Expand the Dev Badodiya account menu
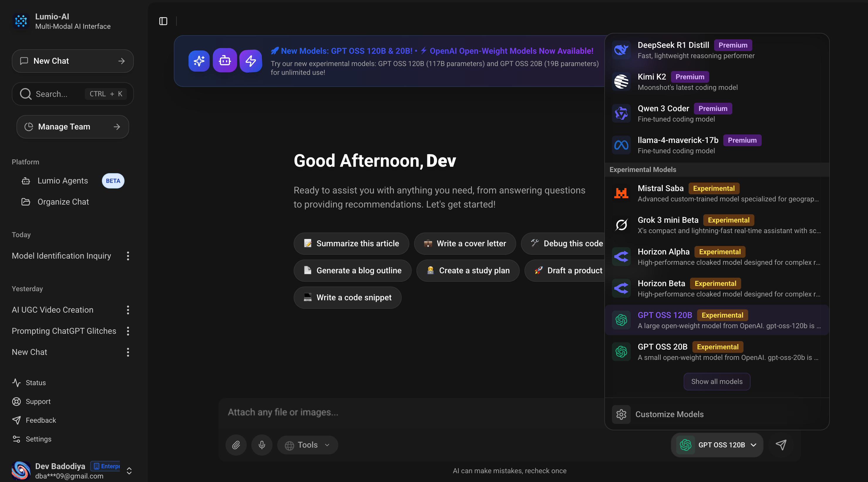 tap(129, 471)
